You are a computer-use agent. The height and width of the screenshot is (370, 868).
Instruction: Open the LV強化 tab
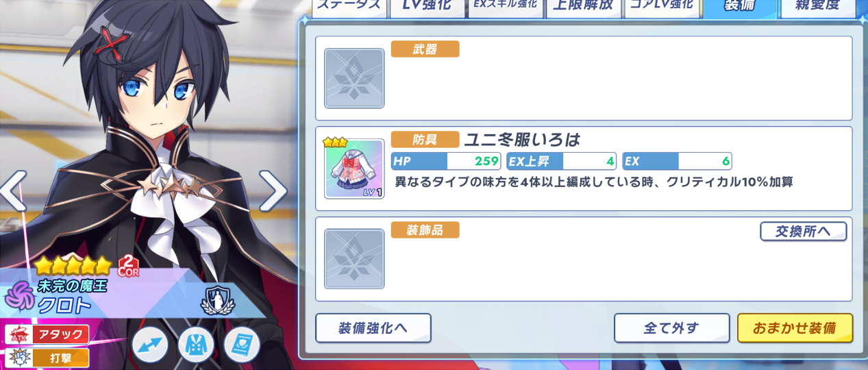pyautogui.click(x=426, y=7)
